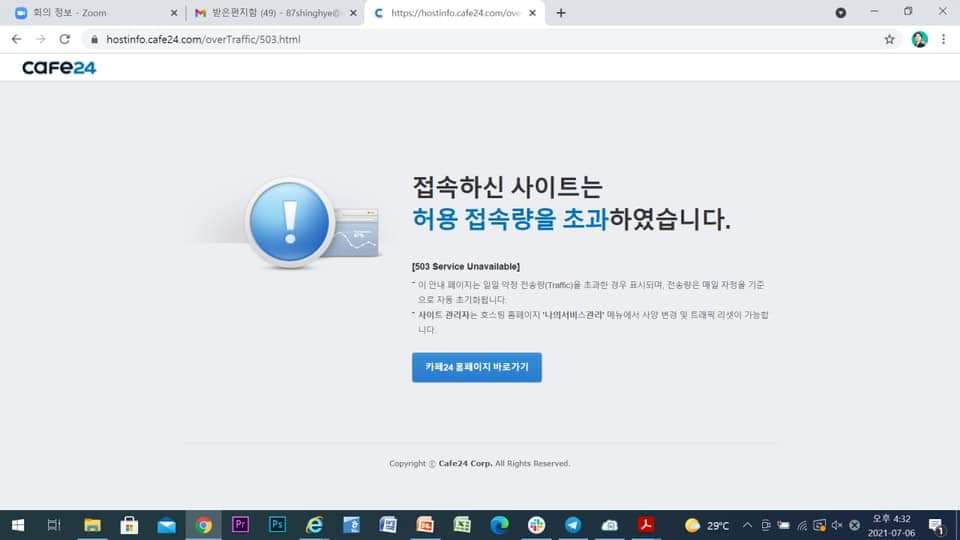The height and width of the screenshot is (540, 960).
Task: Select Chrome icon in taskbar
Action: [203, 525]
